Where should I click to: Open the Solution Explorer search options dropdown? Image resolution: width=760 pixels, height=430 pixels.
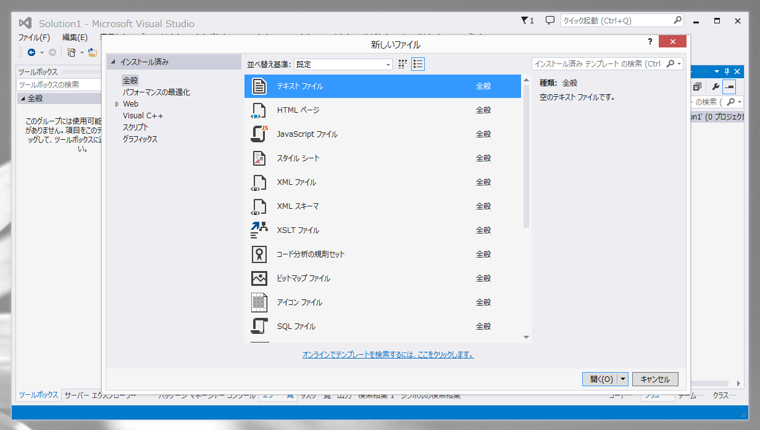coord(739,102)
